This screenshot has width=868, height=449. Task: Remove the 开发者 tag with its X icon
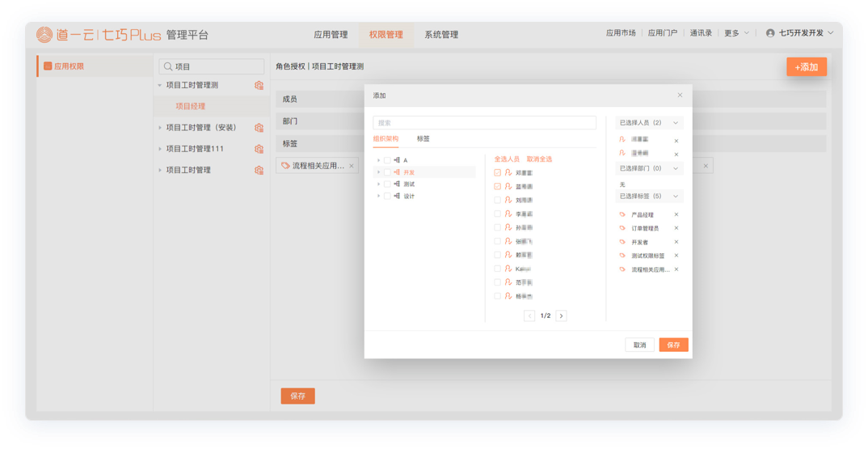pyautogui.click(x=676, y=242)
